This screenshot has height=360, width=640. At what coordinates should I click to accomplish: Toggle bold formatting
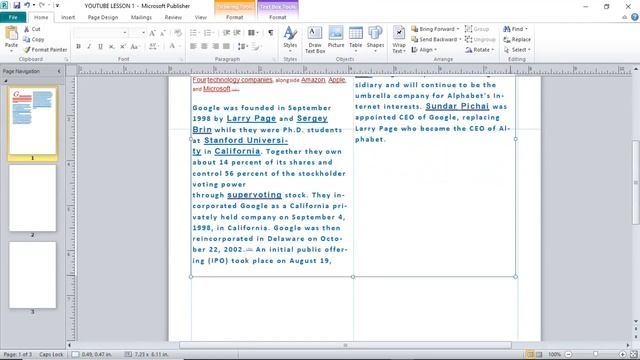78,47
